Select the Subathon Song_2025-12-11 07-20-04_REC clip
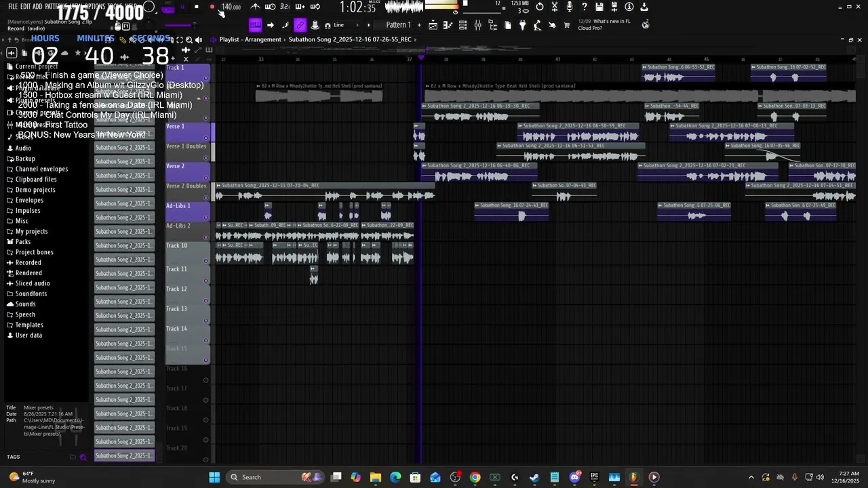The width and height of the screenshot is (868, 488). tap(324, 192)
